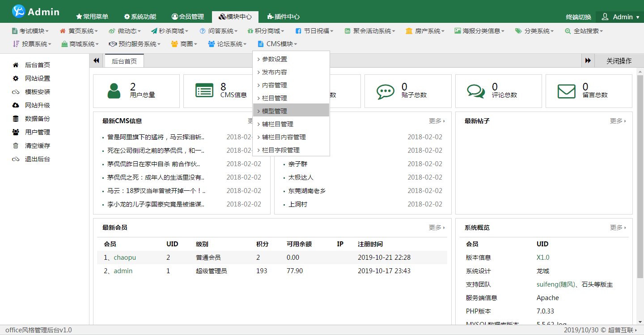The width and height of the screenshot is (644, 335).
Task: Click the double left arrow tab scroll icon
Action: (96, 61)
